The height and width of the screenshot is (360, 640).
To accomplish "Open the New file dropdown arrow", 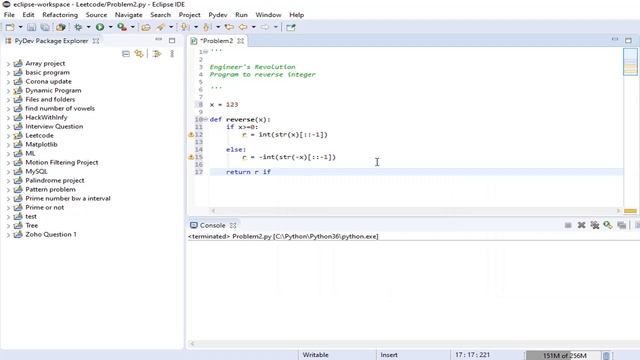I will tap(20, 27).
